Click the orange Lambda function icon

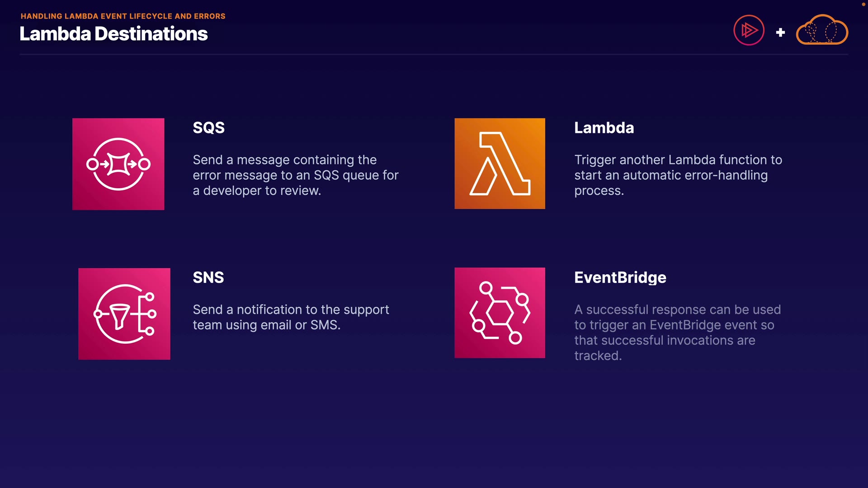[x=500, y=164]
